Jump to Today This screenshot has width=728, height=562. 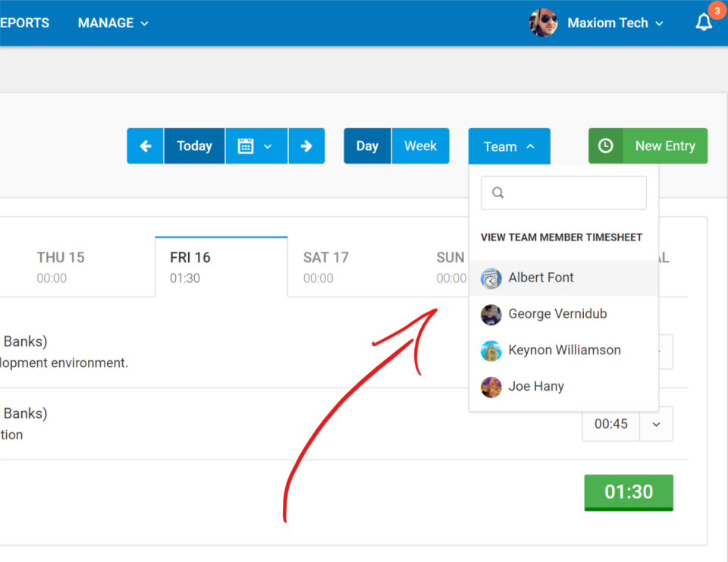tap(194, 146)
